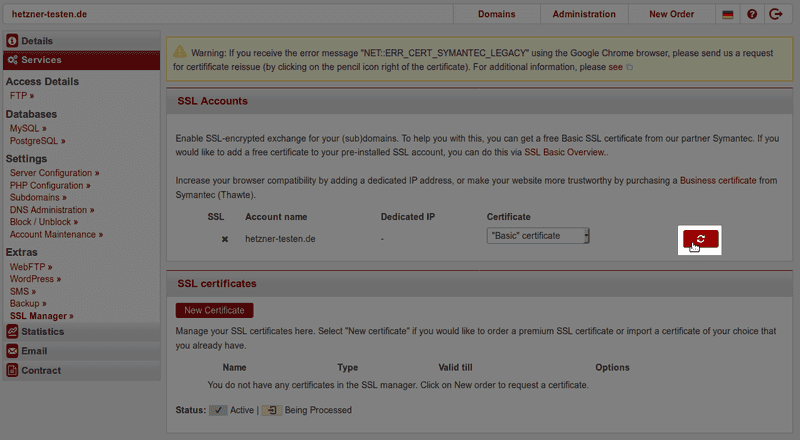This screenshot has height=440, width=800.
Task: Click the SSL certificates heading
Action: 217,284
